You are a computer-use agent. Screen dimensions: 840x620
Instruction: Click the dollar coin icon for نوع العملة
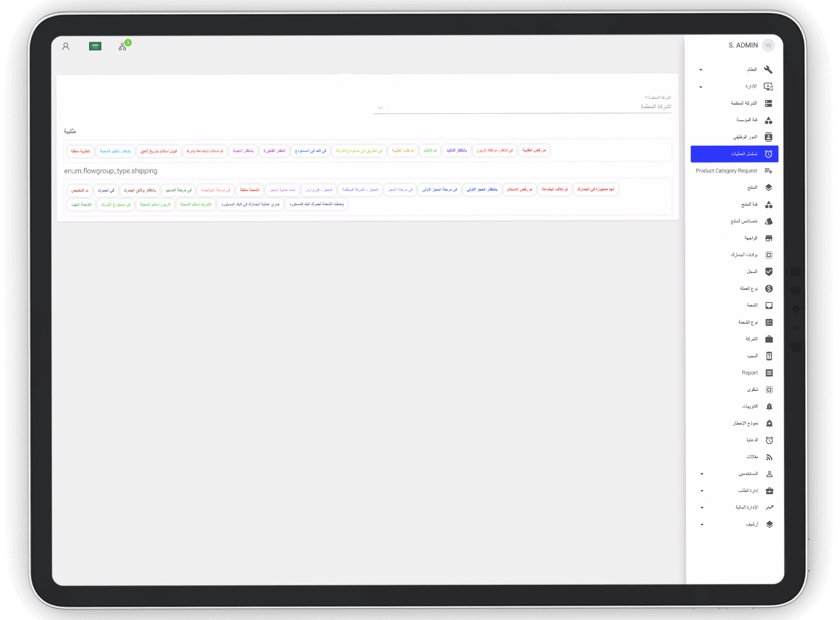(769, 288)
